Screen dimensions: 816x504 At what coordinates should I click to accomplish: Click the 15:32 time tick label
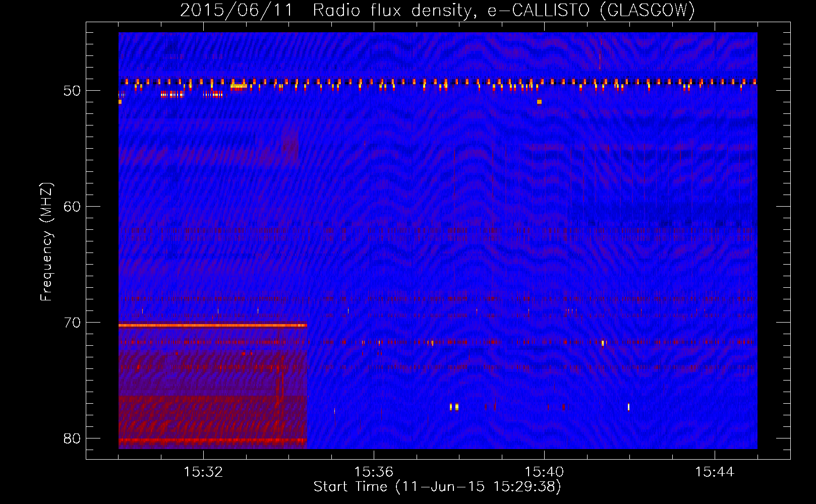point(203,472)
